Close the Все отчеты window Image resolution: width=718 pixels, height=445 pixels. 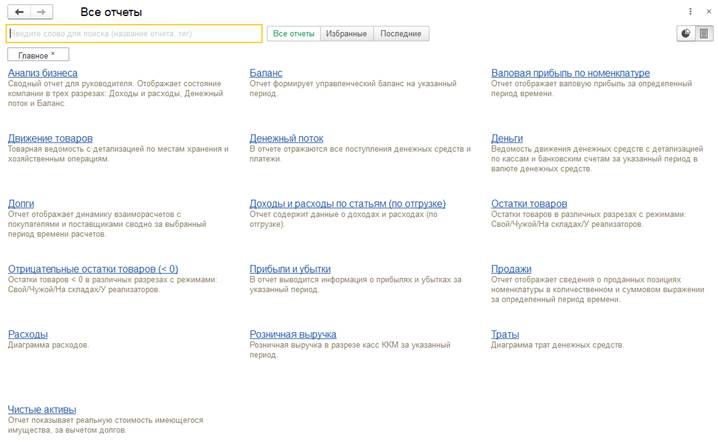pos(707,11)
